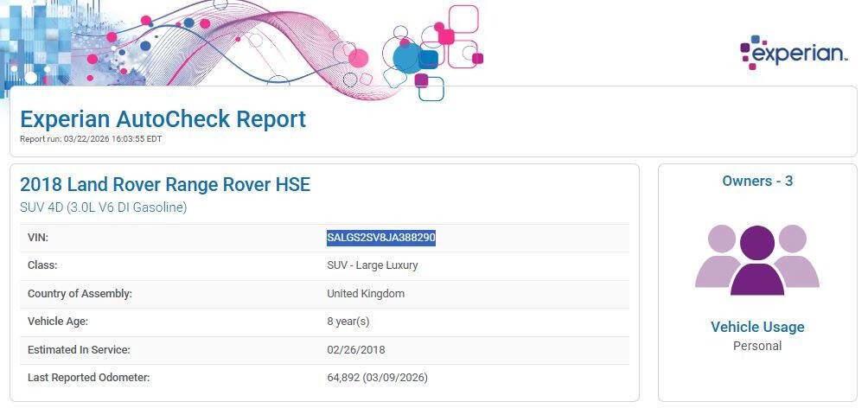Click the SUV 4D engine description subtitle

click(103, 207)
